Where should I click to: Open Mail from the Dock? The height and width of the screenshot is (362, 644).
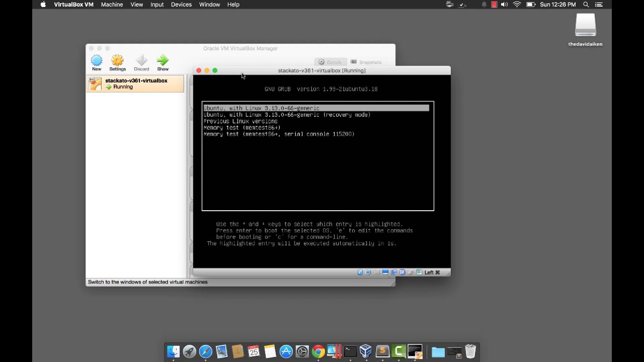coord(221,351)
